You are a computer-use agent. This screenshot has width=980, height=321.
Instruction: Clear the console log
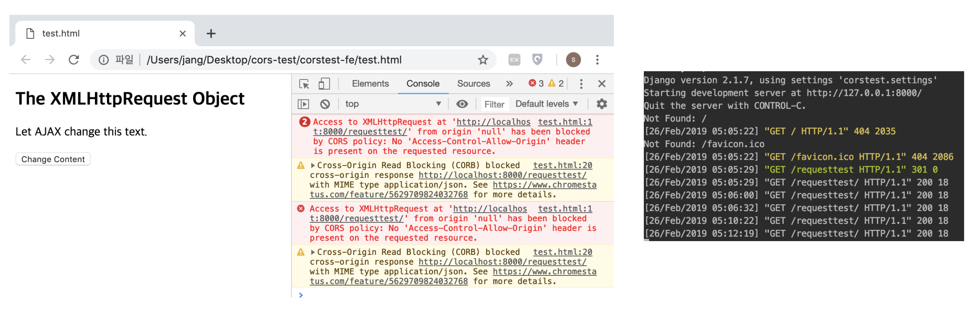pos(325,104)
